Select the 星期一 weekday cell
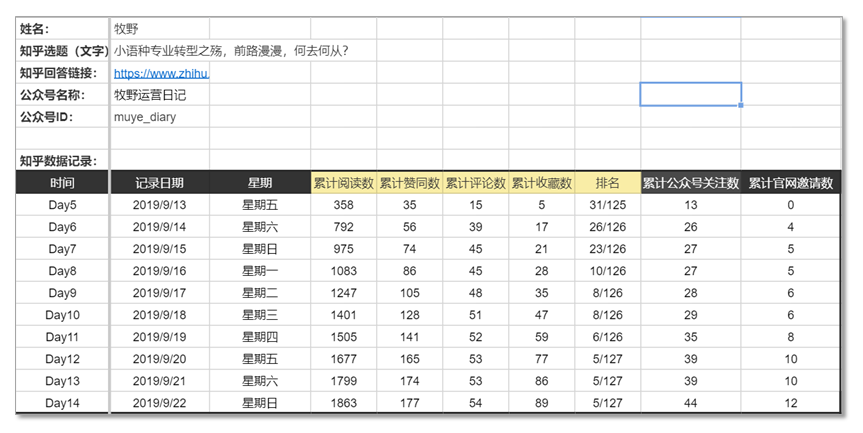863x433 pixels. (x=260, y=271)
